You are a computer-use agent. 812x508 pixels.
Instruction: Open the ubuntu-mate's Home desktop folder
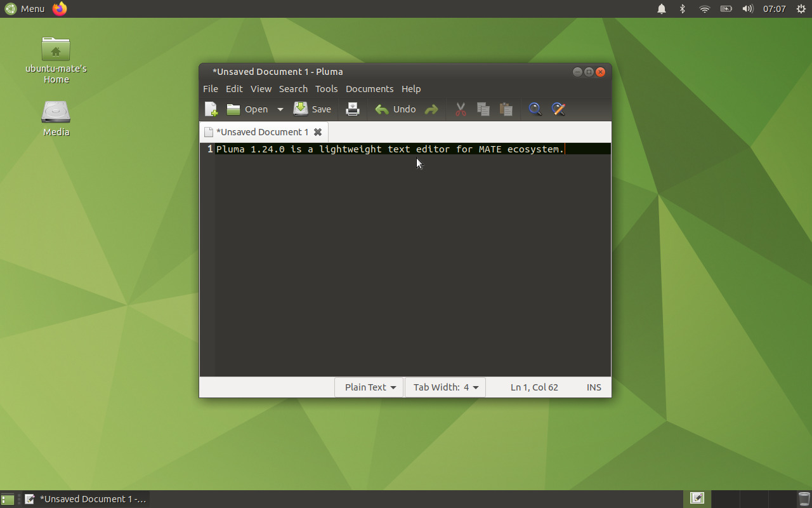(56, 61)
